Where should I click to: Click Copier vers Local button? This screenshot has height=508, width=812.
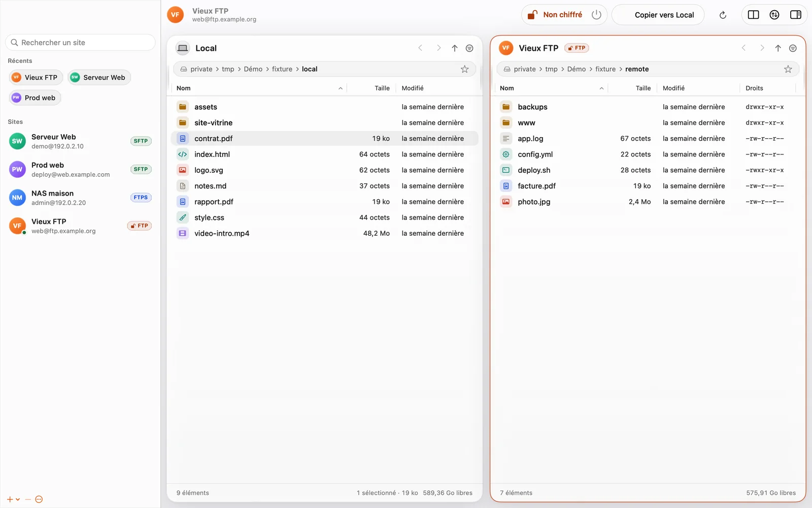click(x=658, y=15)
